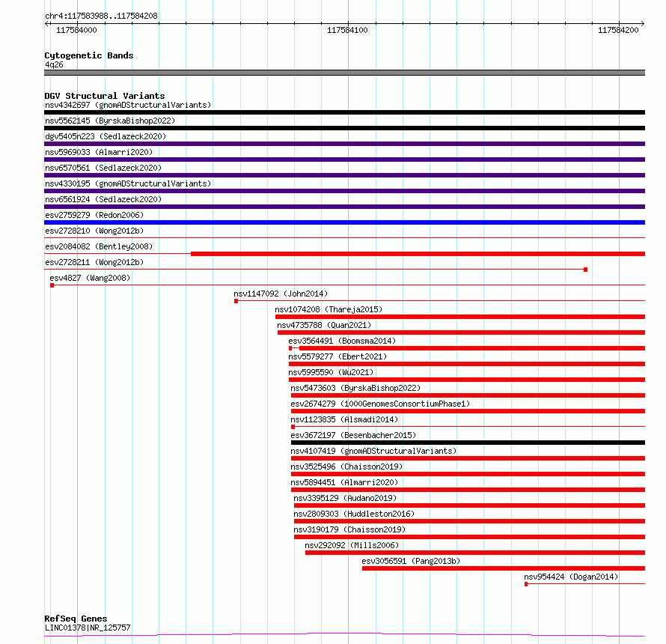Open the nsv5579277 (Ebert2021) entry
The width and height of the screenshot is (666, 644).
pyautogui.click(x=337, y=356)
